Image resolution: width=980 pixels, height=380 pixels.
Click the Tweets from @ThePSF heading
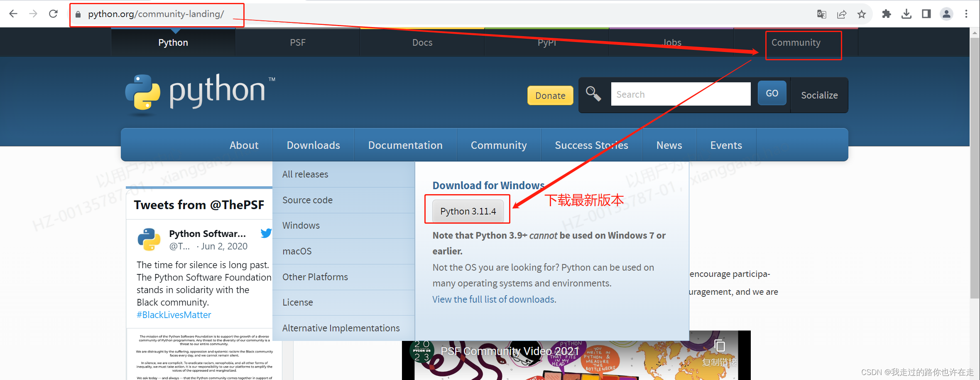pos(199,205)
